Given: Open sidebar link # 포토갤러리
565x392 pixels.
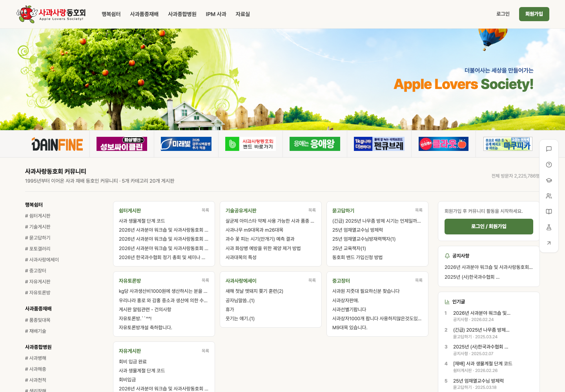Looking at the screenshot, I should tap(38, 249).
